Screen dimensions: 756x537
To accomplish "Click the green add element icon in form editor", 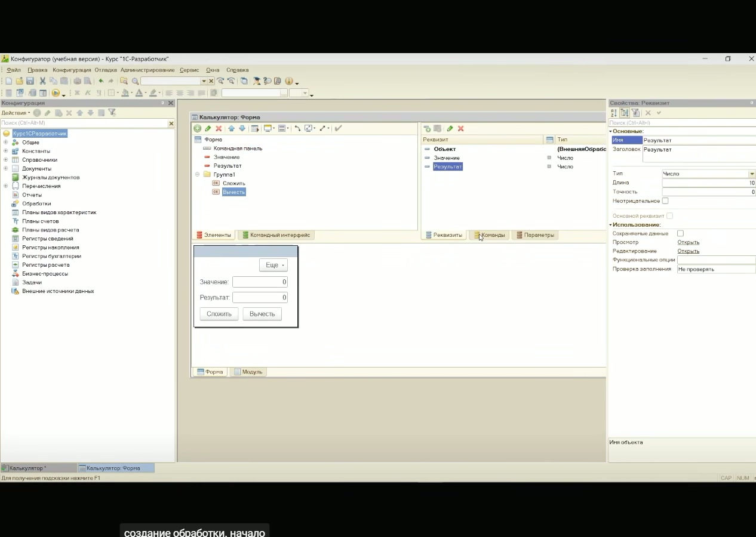I will [198, 128].
